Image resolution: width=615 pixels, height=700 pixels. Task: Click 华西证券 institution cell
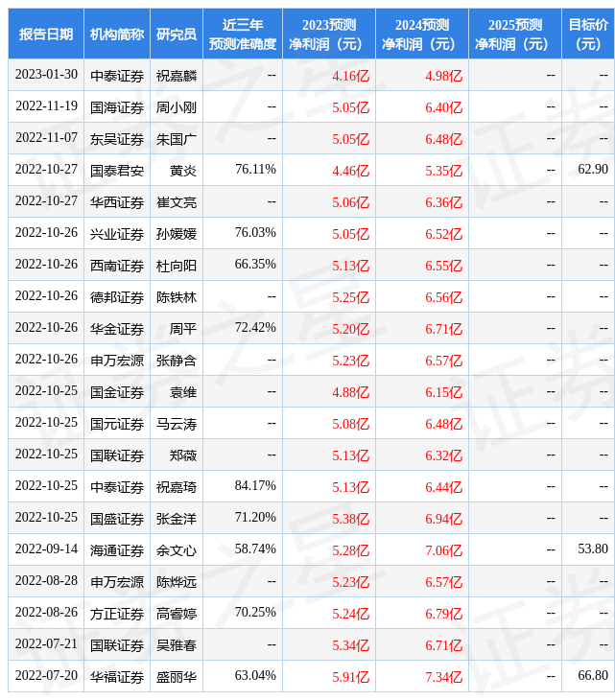tap(117, 202)
